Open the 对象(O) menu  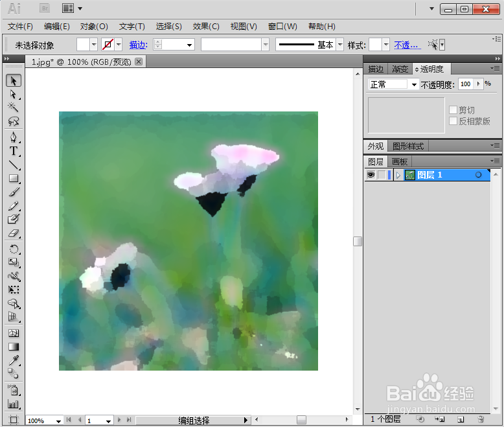coord(94,27)
